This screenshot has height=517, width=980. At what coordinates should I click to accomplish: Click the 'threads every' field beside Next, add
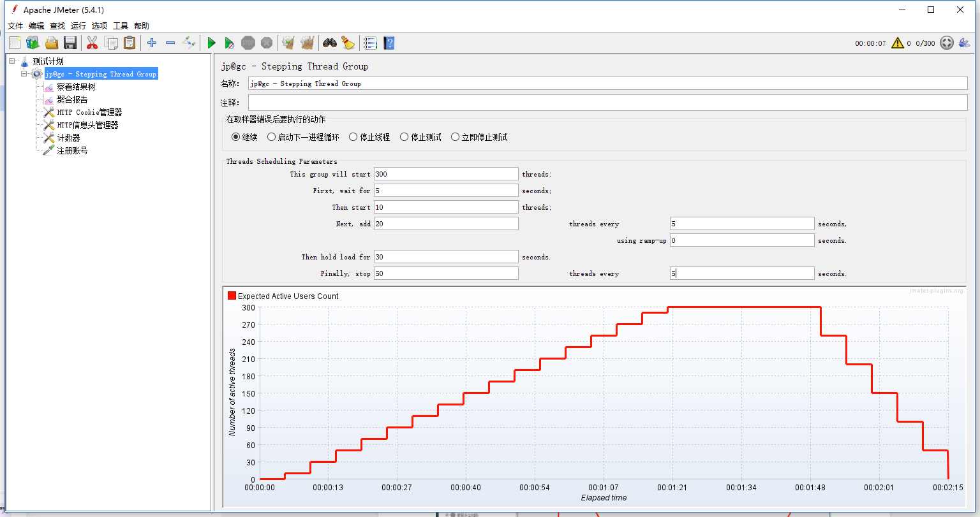(x=742, y=224)
